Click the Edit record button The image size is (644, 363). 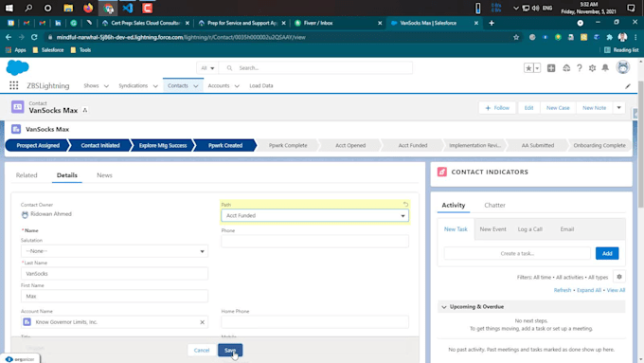coord(528,108)
